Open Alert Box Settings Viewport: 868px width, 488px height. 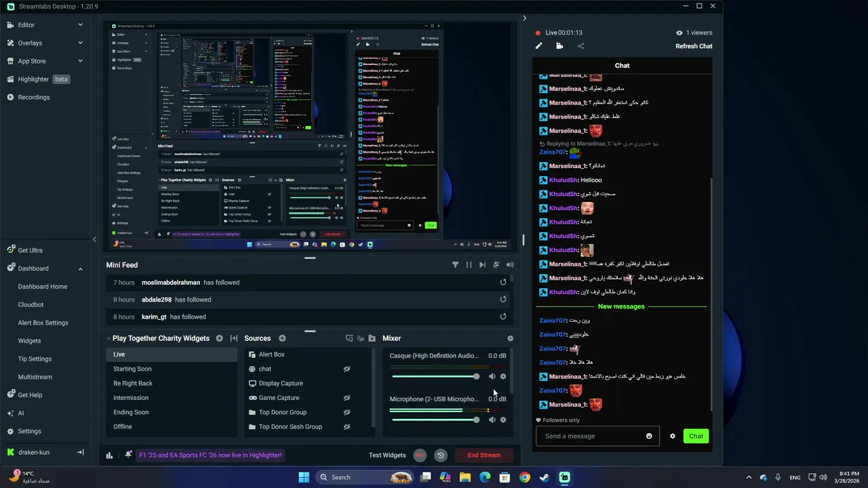point(43,323)
